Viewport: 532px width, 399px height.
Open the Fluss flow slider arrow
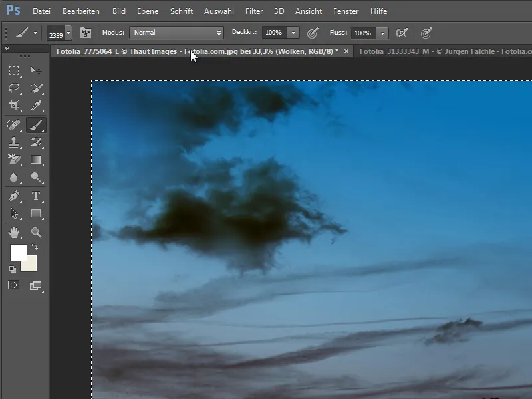click(383, 33)
